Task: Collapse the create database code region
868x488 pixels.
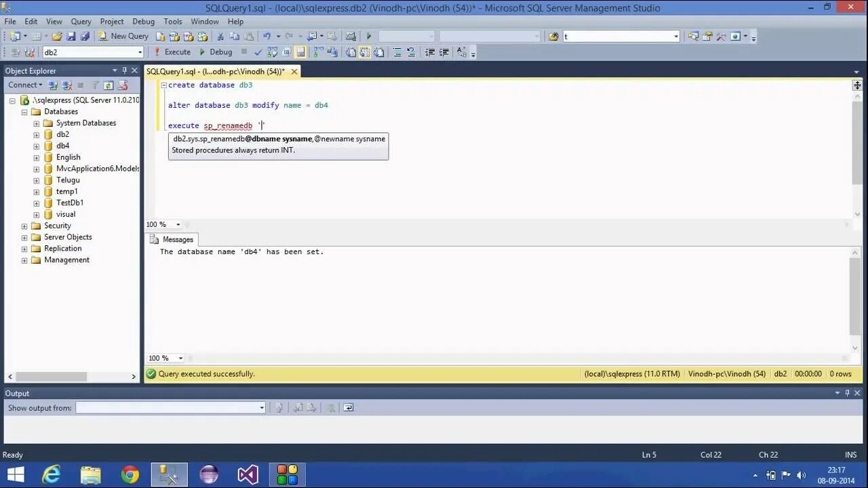Action: pyautogui.click(x=163, y=85)
